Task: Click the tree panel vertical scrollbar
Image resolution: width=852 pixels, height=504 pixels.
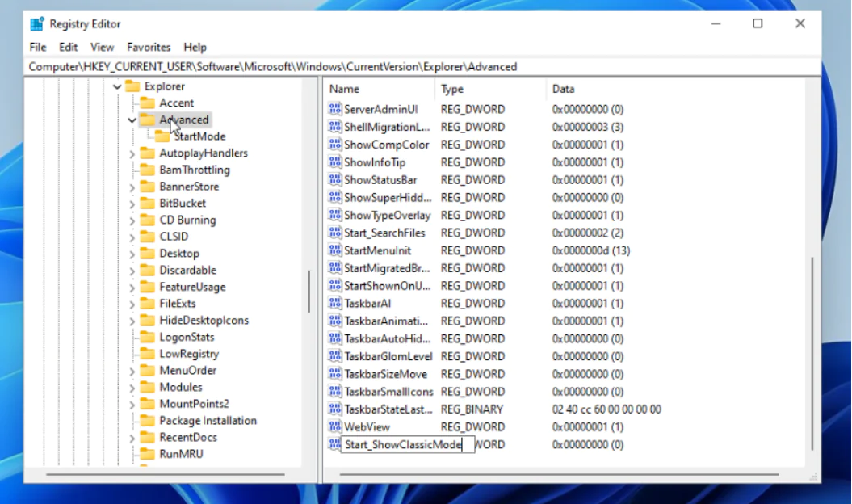Action: [x=308, y=291]
